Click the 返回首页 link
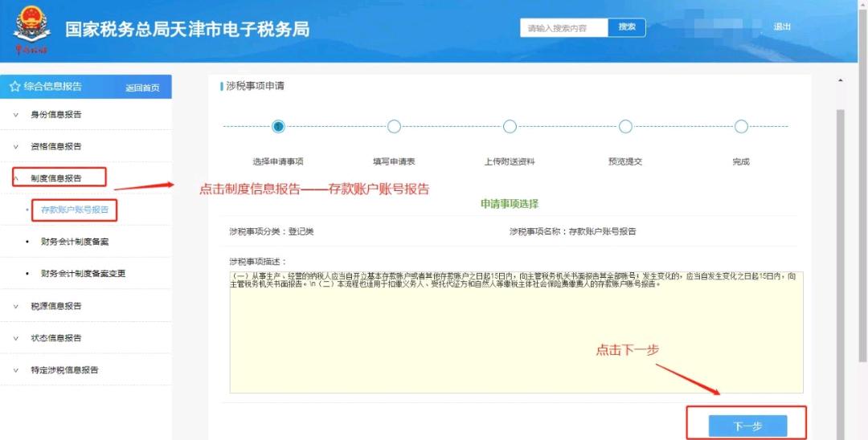Screen dimensions: 868x440 [x=142, y=88]
